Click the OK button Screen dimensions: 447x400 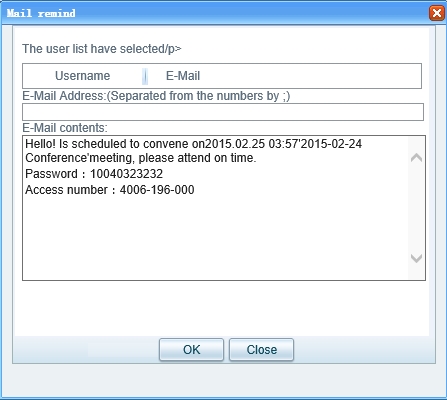(191, 350)
